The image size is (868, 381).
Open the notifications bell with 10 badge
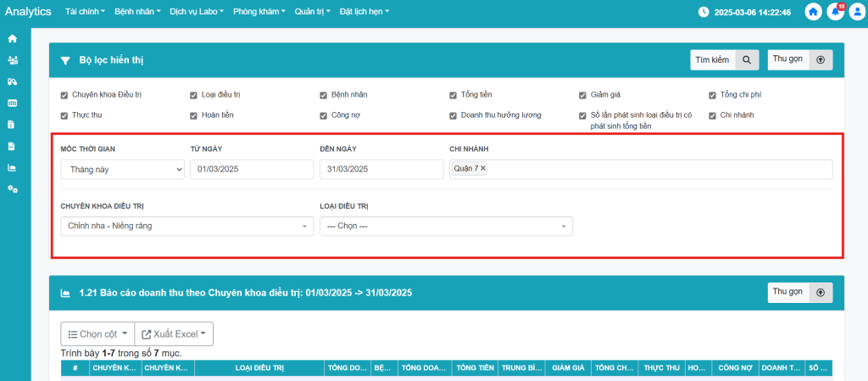[835, 12]
